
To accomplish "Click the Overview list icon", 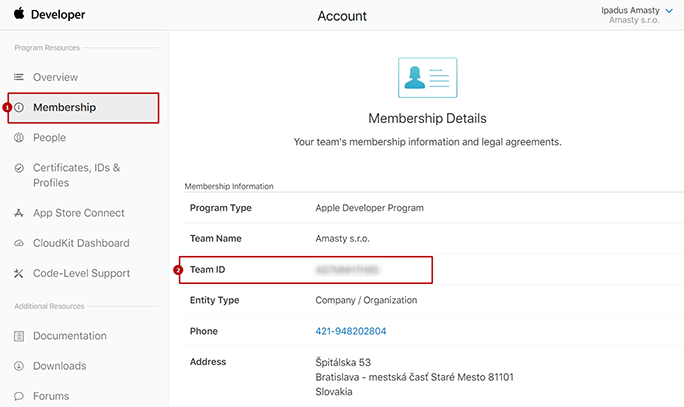I will pos(19,77).
